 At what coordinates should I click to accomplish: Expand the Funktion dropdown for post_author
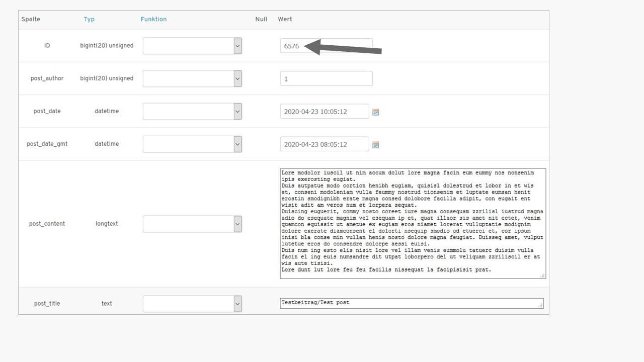pyautogui.click(x=192, y=78)
